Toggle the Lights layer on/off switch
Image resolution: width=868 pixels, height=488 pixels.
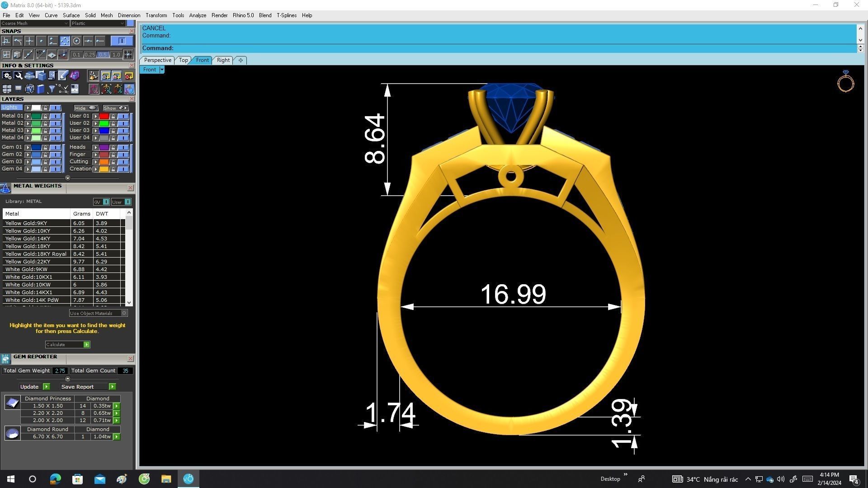tap(55, 108)
